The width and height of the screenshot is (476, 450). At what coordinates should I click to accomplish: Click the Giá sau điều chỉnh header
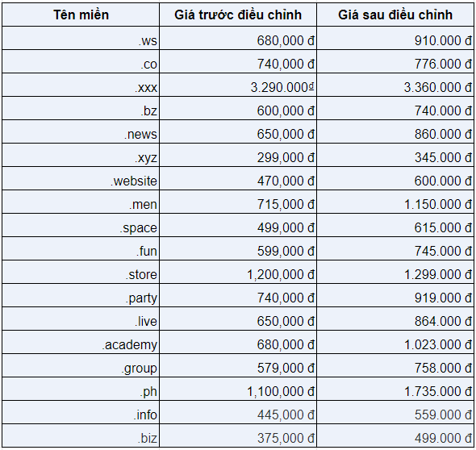[395, 15]
